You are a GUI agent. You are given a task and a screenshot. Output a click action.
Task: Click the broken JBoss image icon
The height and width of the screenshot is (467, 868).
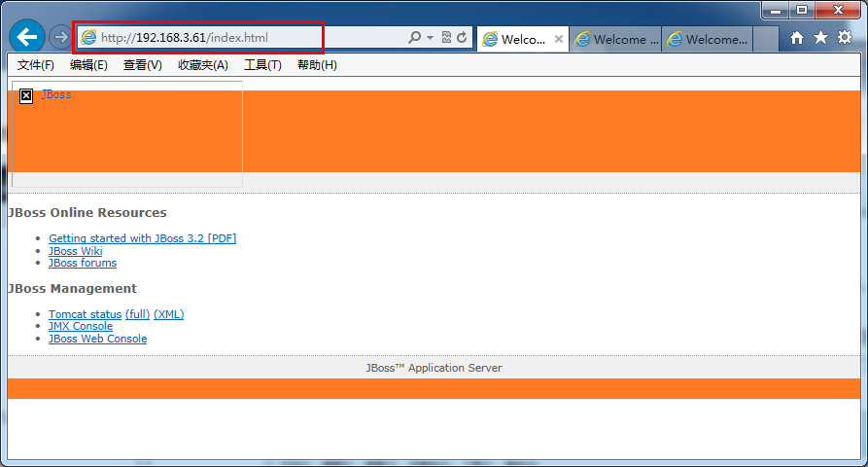(26, 96)
